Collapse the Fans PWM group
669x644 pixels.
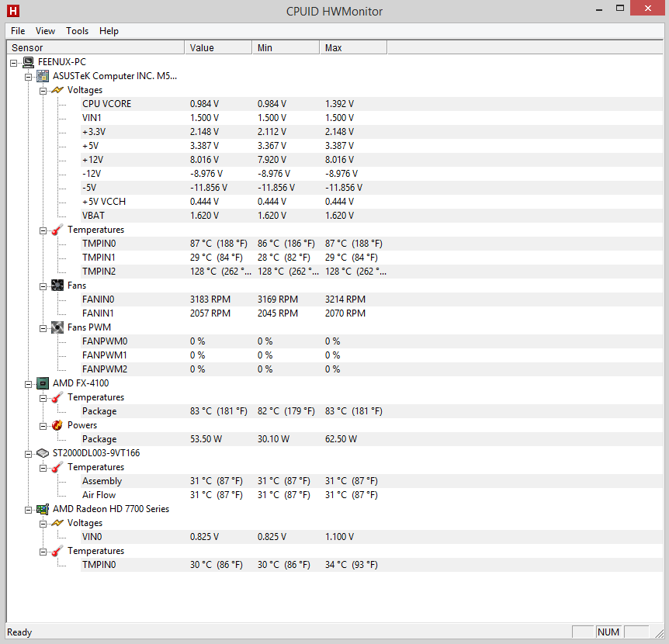(43, 328)
